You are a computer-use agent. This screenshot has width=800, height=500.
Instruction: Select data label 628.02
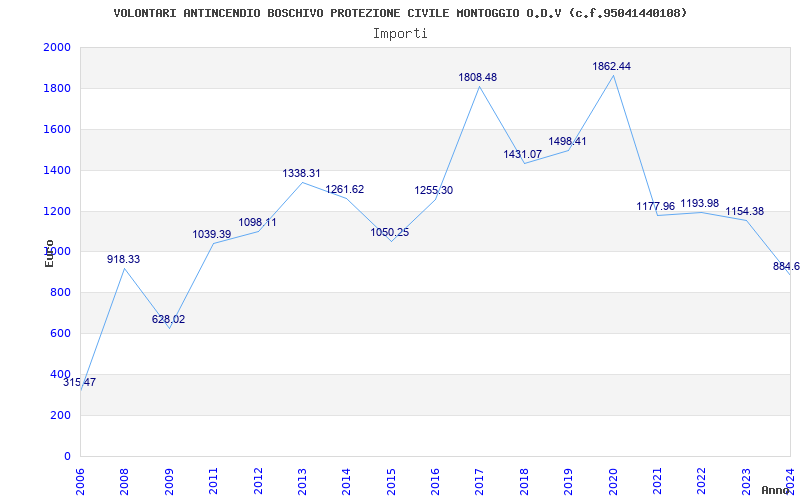168,319
